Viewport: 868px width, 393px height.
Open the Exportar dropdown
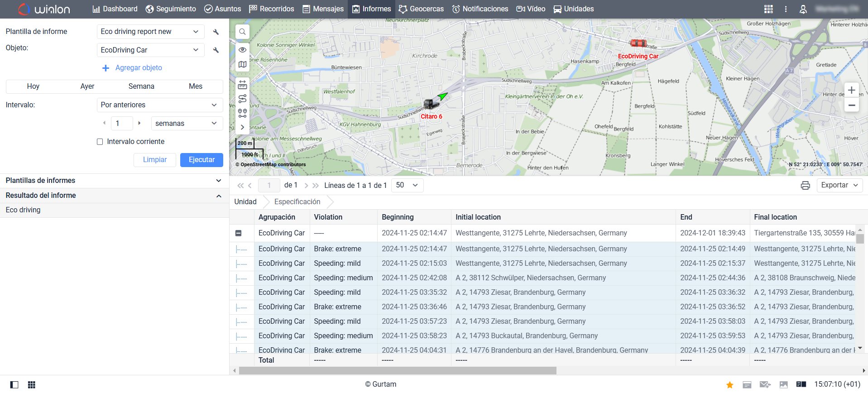coord(839,185)
